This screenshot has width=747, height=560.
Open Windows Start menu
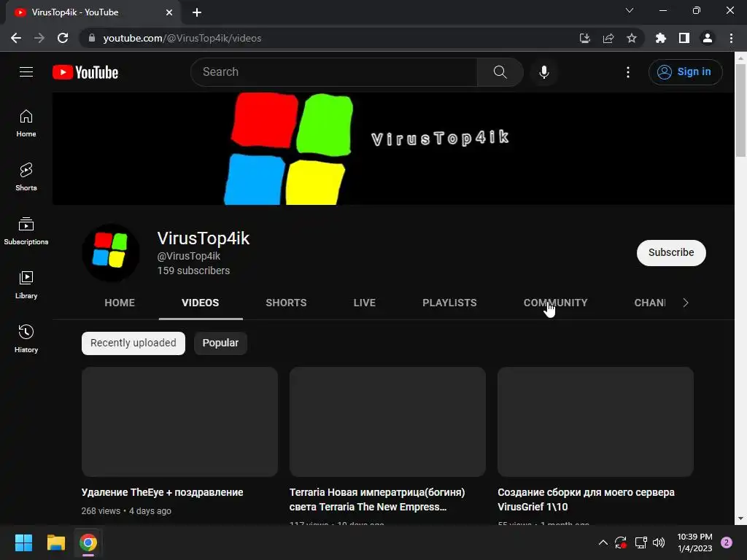(23, 542)
